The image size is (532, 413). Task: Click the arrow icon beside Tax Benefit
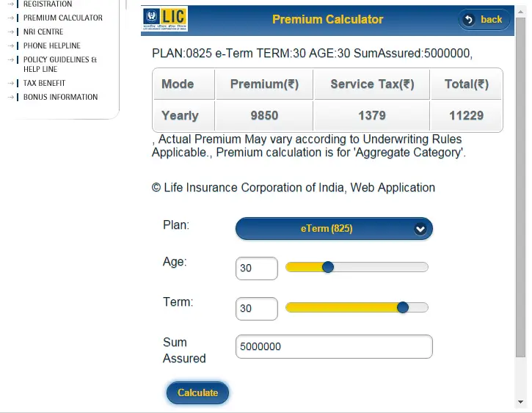tap(11, 83)
